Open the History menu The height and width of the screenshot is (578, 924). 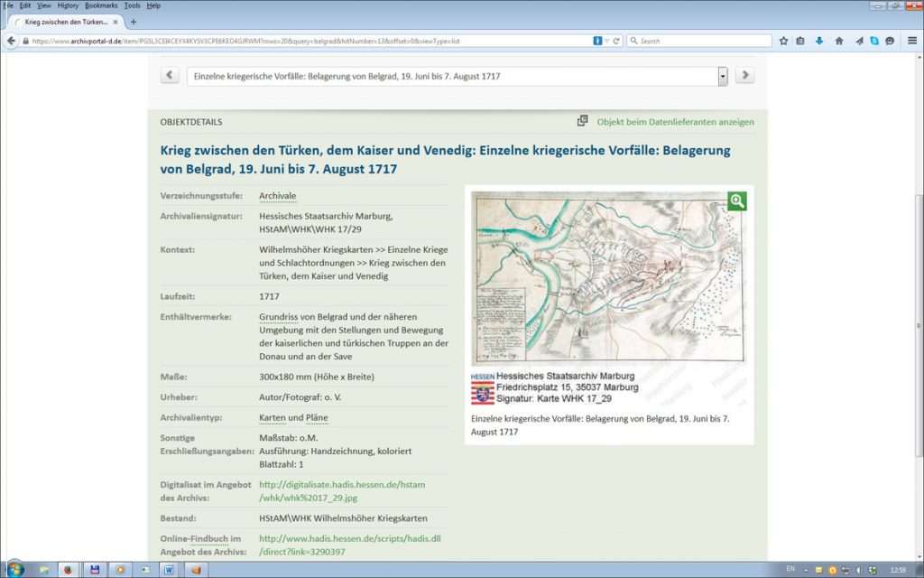tap(68, 5)
